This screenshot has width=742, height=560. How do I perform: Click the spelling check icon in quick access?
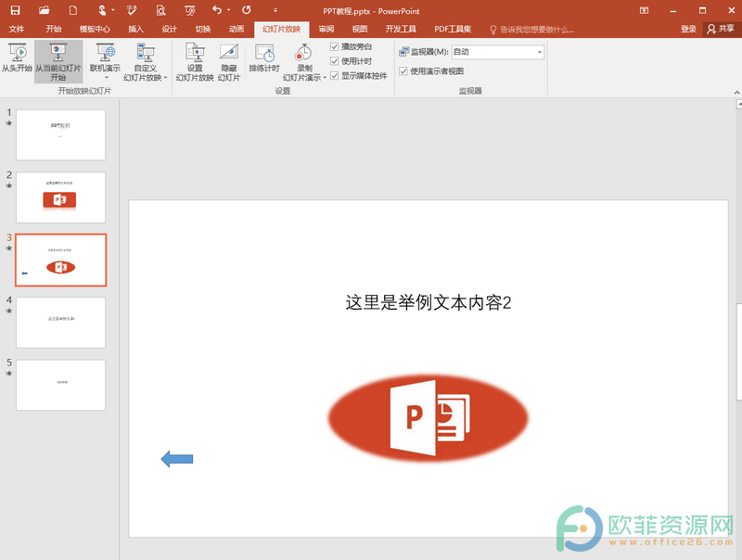[x=132, y=10]
